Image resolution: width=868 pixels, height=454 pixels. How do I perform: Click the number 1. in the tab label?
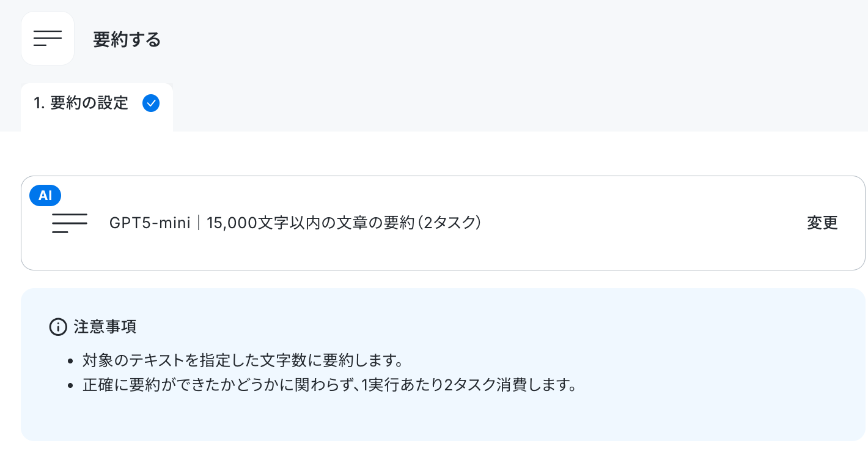pos(40,103)
